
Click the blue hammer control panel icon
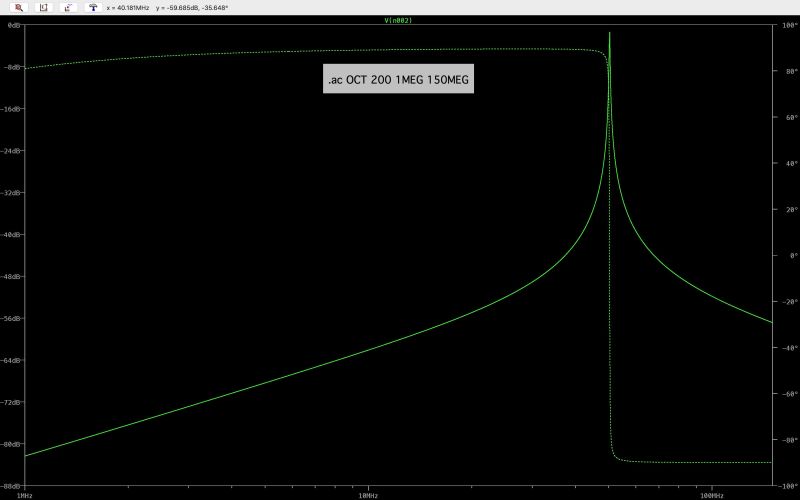[93, 8]
